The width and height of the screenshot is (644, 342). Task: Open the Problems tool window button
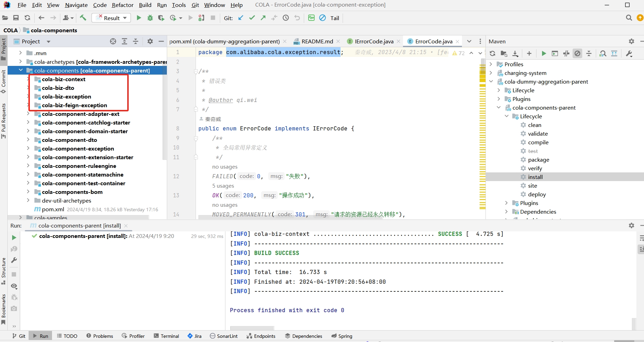click(x=100, y=336)
